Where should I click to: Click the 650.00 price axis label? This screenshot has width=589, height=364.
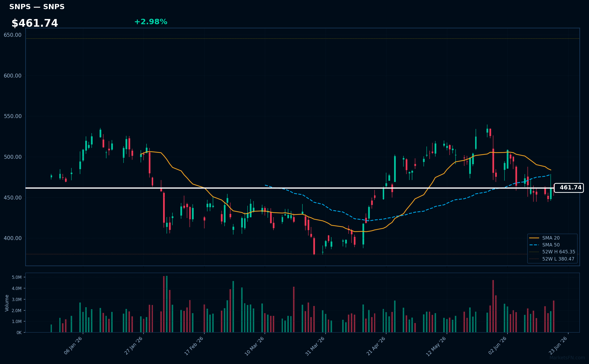13,35
